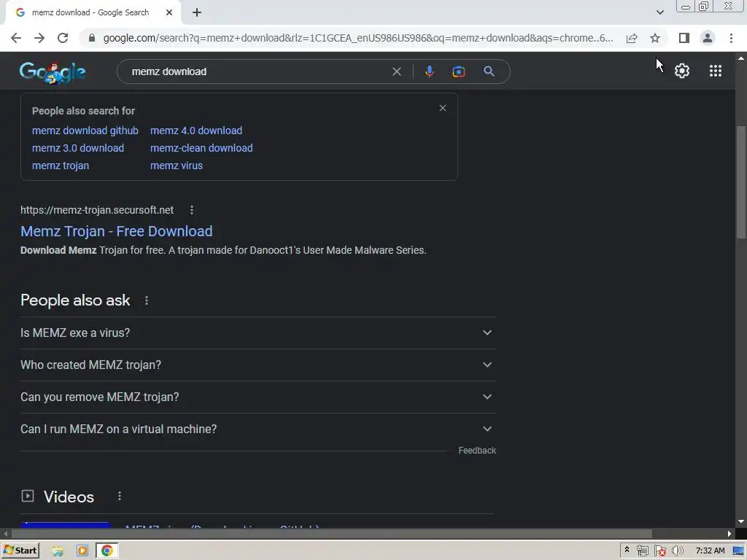The height and width of the screenshot is (560, 747).
Task: Clear the search box text
Action: (x=396, y=71)
